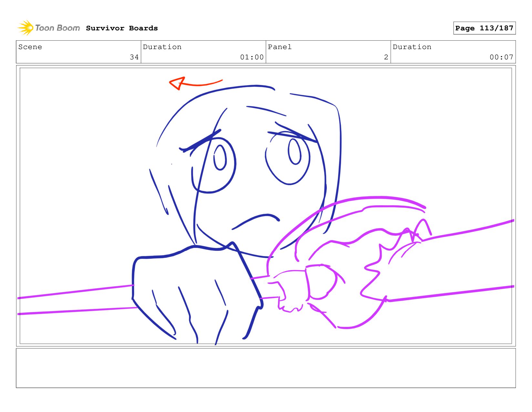Select the 'Survivor Boards' title text
This screenshot has width=532, height=412.
point(122,28)
